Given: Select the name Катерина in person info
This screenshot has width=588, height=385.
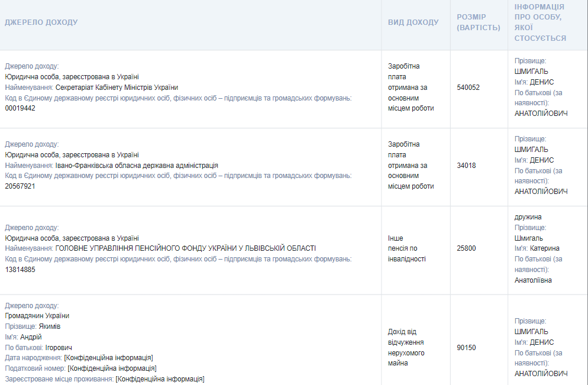Looking at the screenshot, I should pyautogui.click(x=544, y=248).
